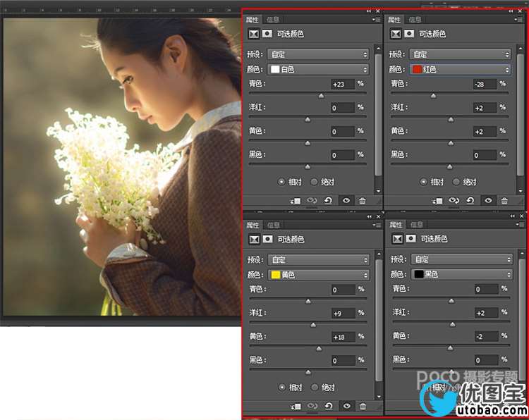Reset adjustment defaults in the 黄色 panel
529x420 pixels.
tap(328, 406)
